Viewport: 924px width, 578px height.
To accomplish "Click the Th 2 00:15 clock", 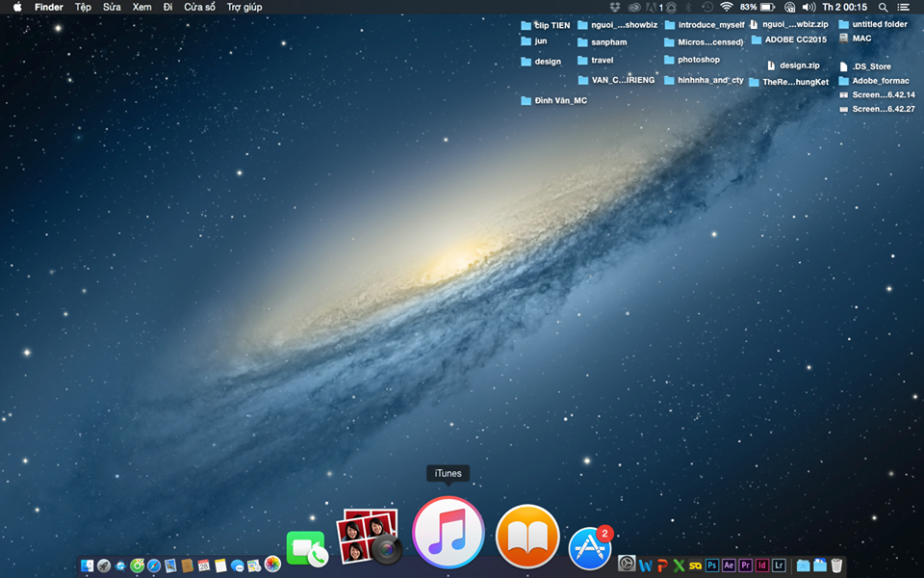I will [x=844, y=7].
